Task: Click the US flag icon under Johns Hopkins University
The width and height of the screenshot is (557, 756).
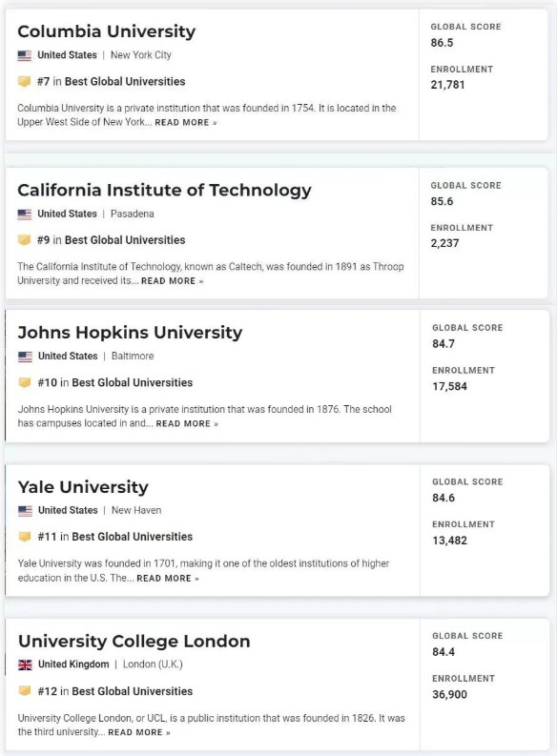Action: coord(25,357)
